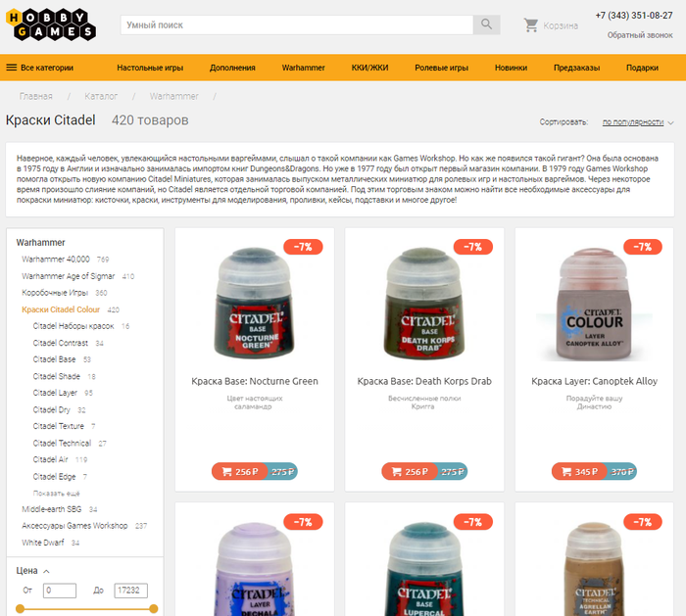
Task: Focus the Умный поиск search field
Action: (297, 24)
